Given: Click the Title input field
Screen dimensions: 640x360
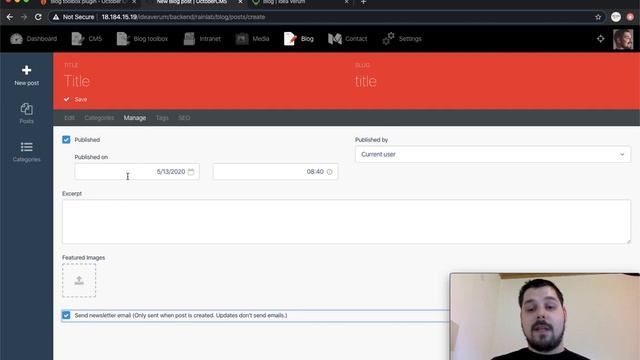Looking at the screenshot, I should (204, 81).
